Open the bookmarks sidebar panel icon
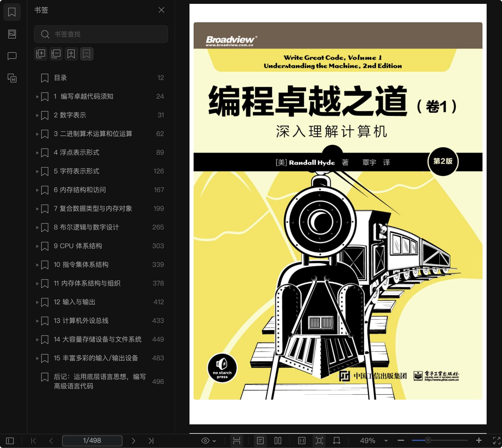Screen dimensions: 502x448 pos(12,12)
